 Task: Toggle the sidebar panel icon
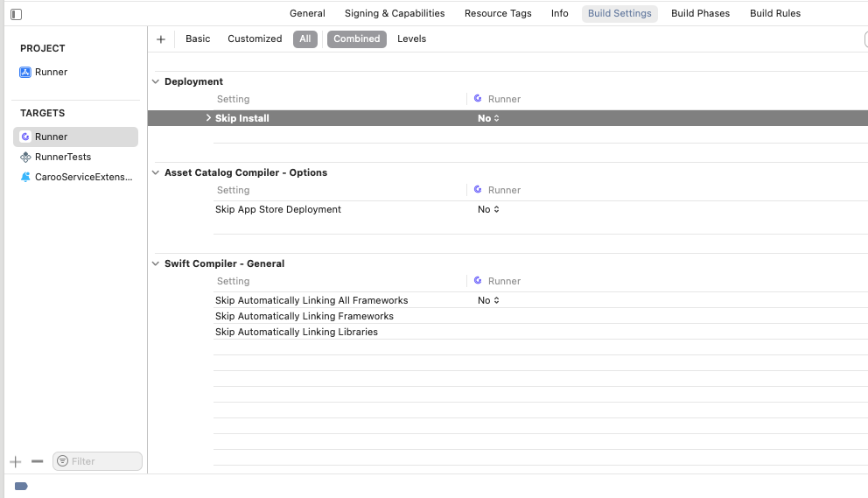[16, 14]
